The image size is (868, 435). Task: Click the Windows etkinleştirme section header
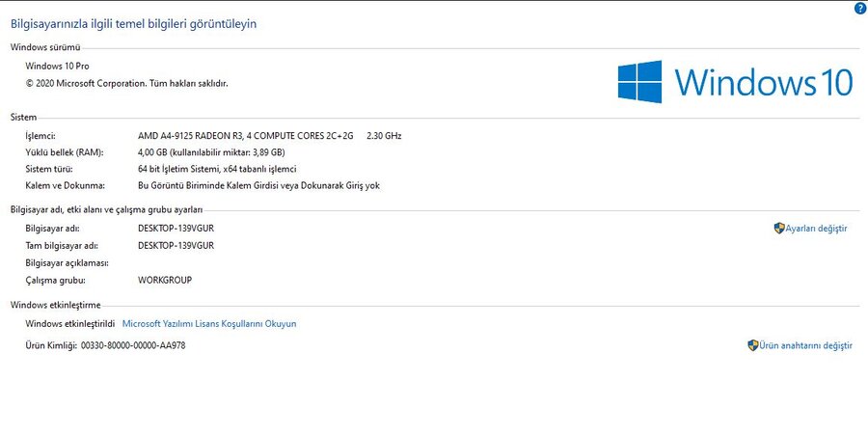[x=55, y=305]
